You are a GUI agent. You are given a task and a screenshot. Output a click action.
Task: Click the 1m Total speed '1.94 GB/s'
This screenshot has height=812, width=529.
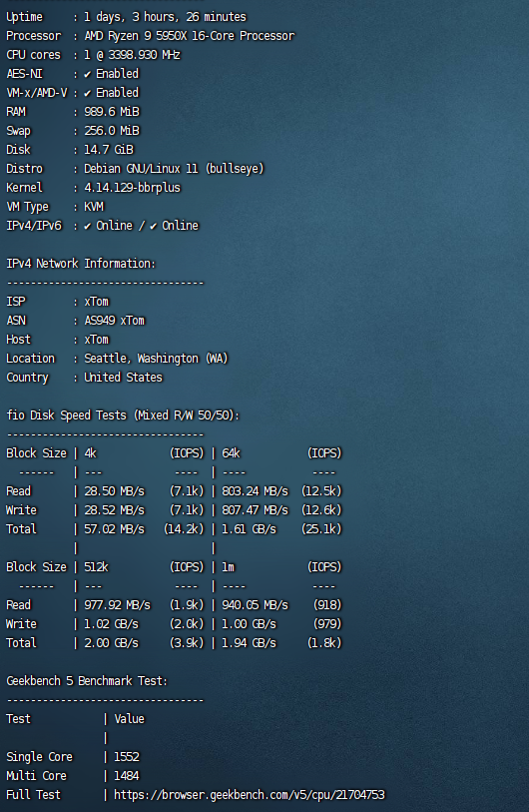pyautogui.click(x=249, y=643)
